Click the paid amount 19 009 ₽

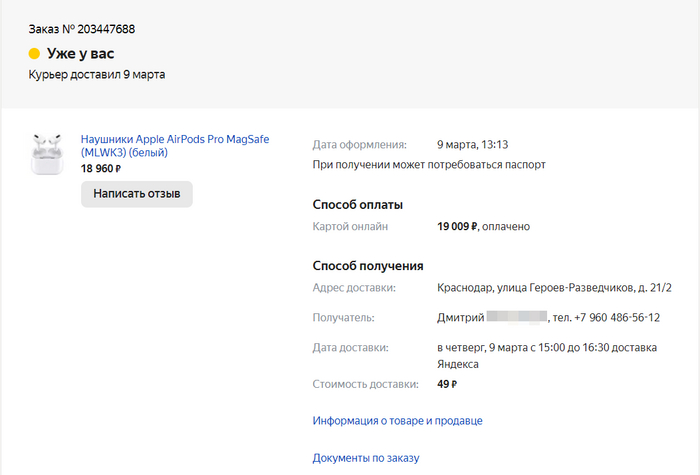457,227
